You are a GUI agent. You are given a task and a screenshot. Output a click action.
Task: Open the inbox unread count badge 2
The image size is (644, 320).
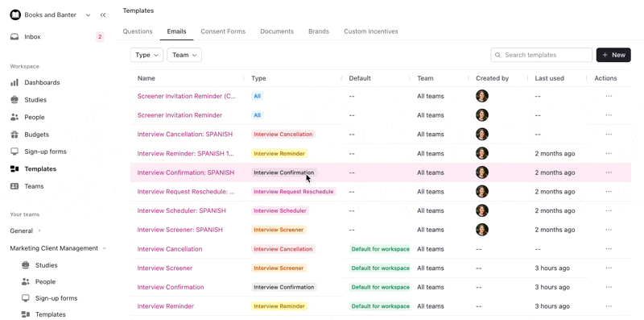99,36
